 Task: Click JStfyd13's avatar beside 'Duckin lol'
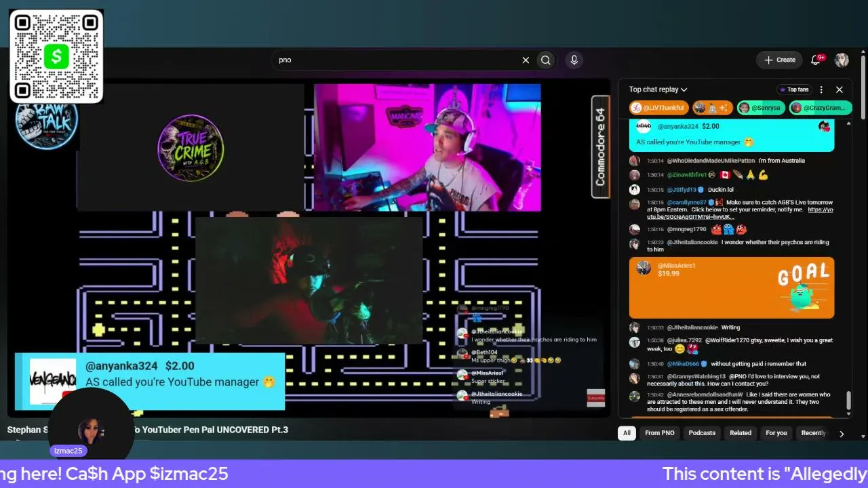tap(635, 190)
